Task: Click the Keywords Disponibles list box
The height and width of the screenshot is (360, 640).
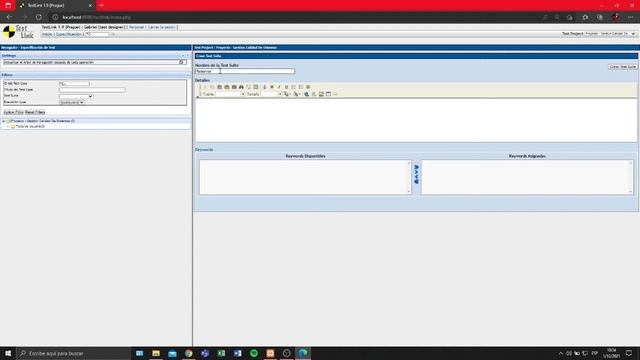Action: click(x=305, y=177)
